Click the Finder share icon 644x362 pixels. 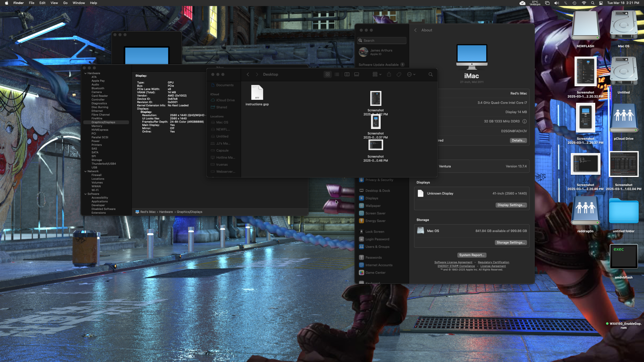pyautogui.click(x=389, y=74)
